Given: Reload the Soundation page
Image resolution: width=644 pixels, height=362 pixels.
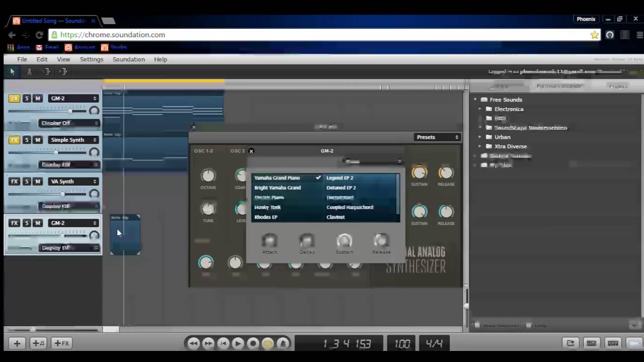Looking at the screenshot, I should coord(39,35).
